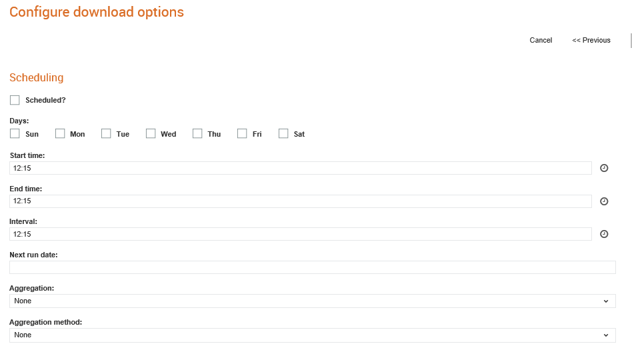
Task: Open the End time clock picker
Action: 604,201
